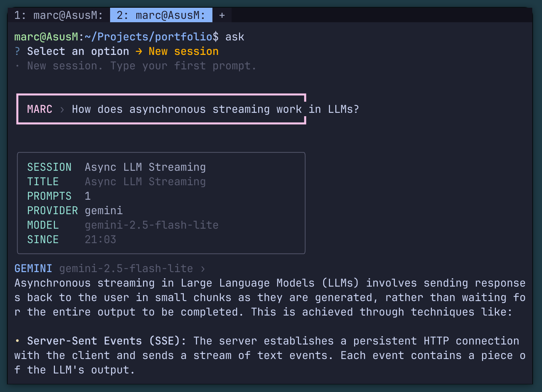Click the plus icon to open a new terminal tab
This screenshot has height=392, width=542.
pos(222,15)
